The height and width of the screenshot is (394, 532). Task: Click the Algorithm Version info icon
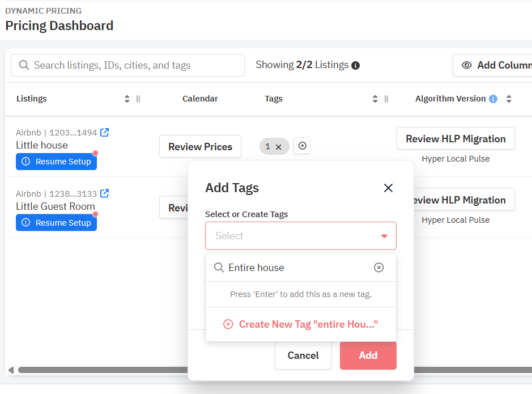(493, 99)
